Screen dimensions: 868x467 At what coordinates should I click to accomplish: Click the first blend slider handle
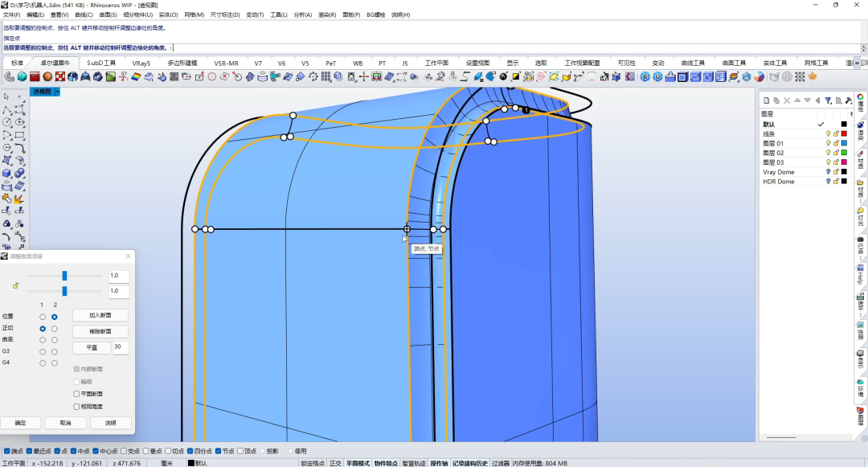64,276
